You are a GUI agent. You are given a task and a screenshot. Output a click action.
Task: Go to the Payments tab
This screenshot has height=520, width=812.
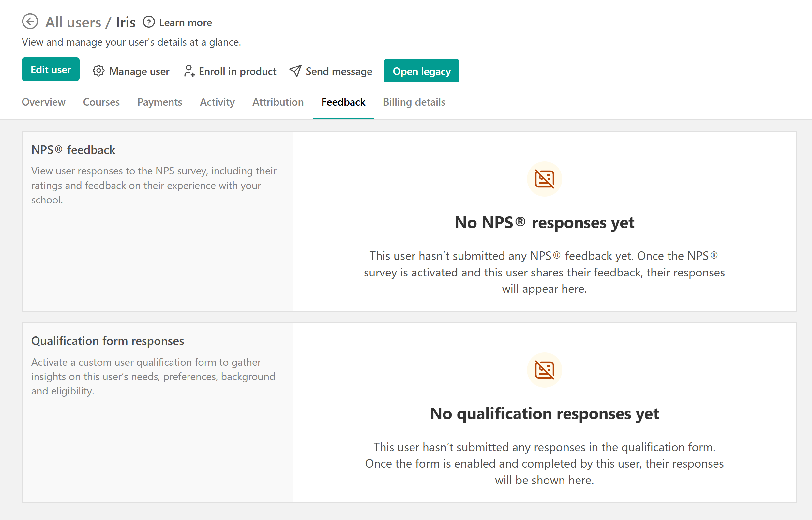pyautogui.click(x=160, y=102)
